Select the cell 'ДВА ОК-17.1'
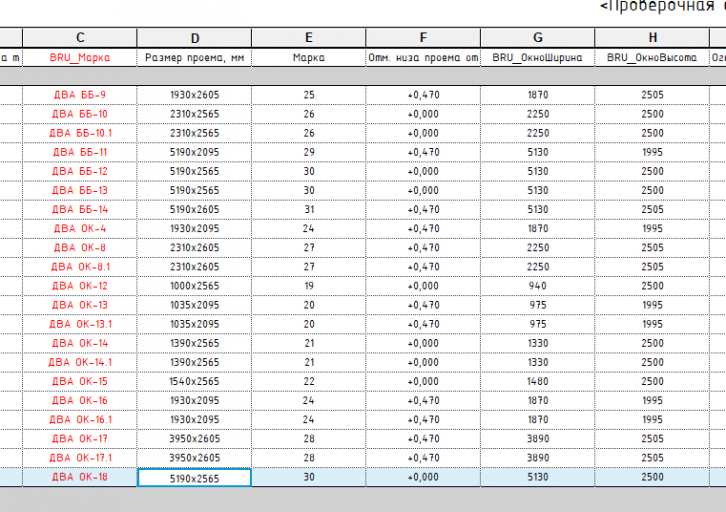726x512 pixels. tap(80, 458)
